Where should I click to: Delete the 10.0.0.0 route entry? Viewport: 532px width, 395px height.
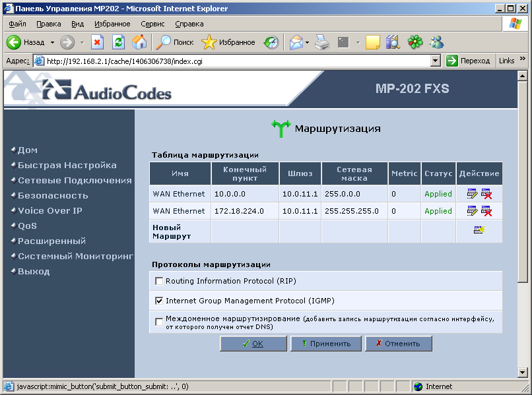pos(486,194)
